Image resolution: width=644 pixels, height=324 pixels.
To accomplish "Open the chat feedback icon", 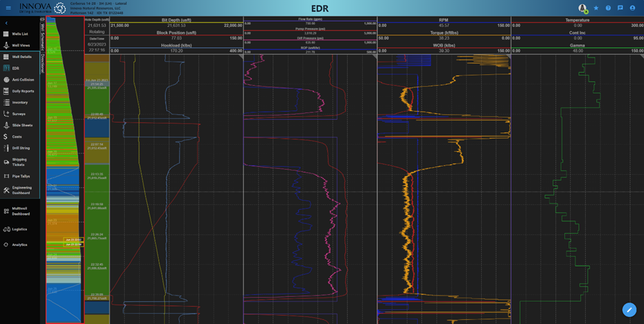I will tap(620, 8).
